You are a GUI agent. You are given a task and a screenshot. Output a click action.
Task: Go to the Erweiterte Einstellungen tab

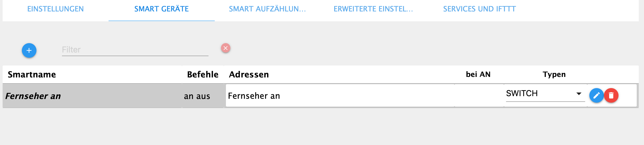[x=373, y=9]
